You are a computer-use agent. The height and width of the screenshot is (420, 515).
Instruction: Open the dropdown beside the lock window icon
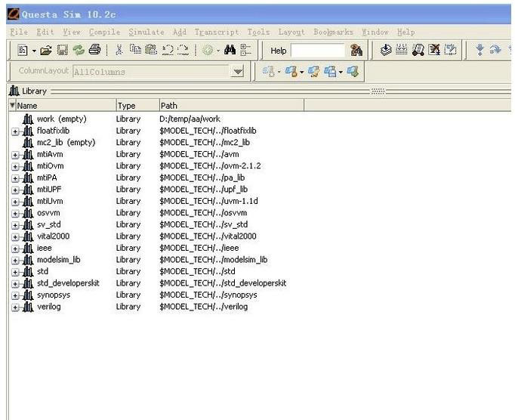pos(301,72)
